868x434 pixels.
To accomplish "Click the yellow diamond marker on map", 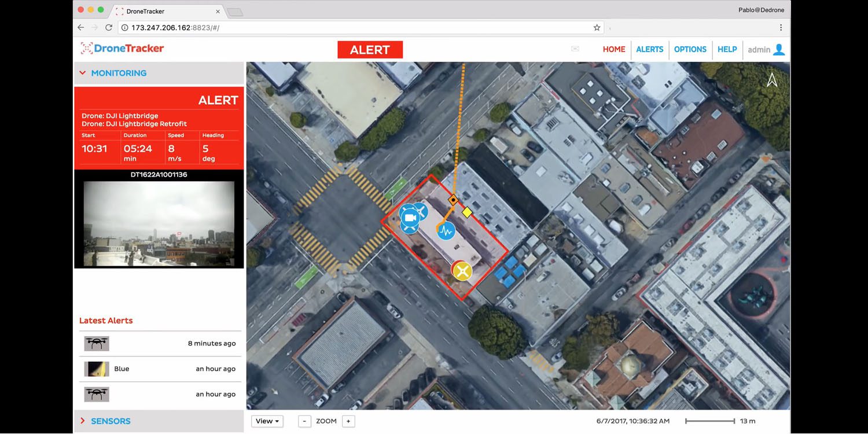I will tap(467, 212).
